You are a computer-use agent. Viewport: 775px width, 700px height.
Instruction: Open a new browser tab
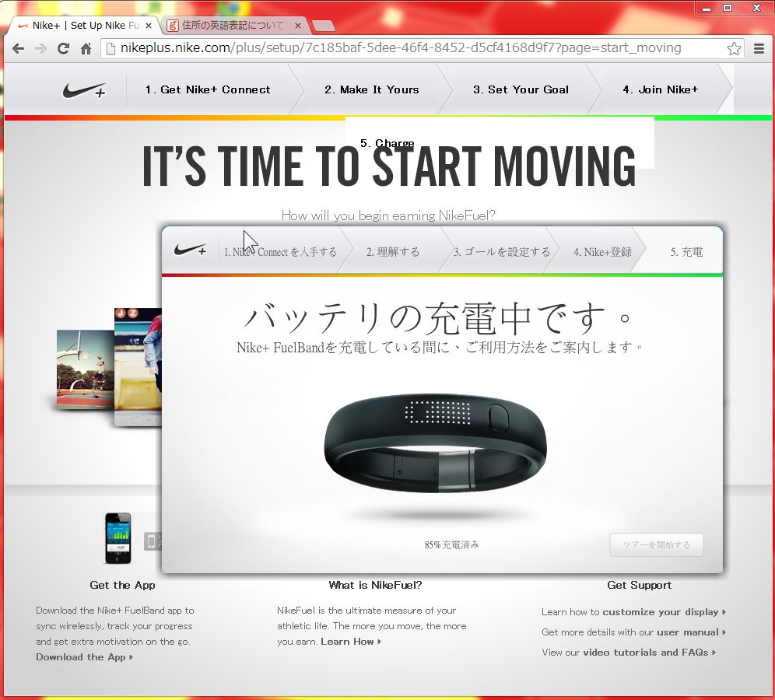pyautogui.click(x=324, y=26)
